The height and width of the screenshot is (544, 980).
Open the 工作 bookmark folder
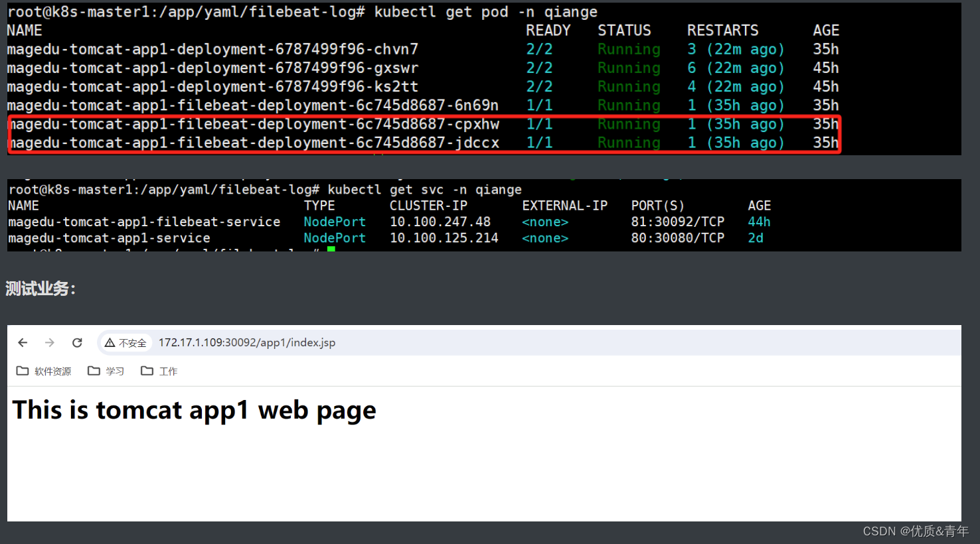(x=159, y=371)
